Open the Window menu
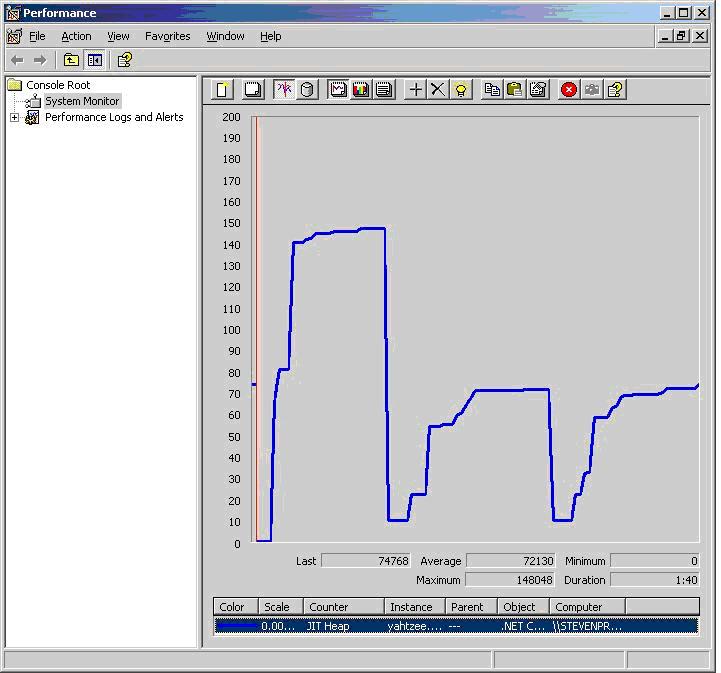This screenshot has width=721, height=673. 225,36
